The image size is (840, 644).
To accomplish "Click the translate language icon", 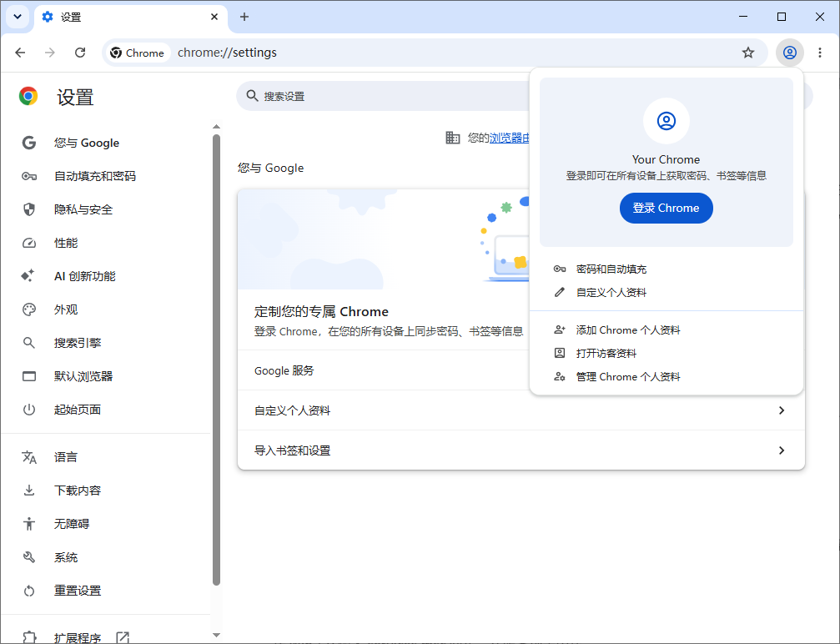I will click(x=29, y=457).
